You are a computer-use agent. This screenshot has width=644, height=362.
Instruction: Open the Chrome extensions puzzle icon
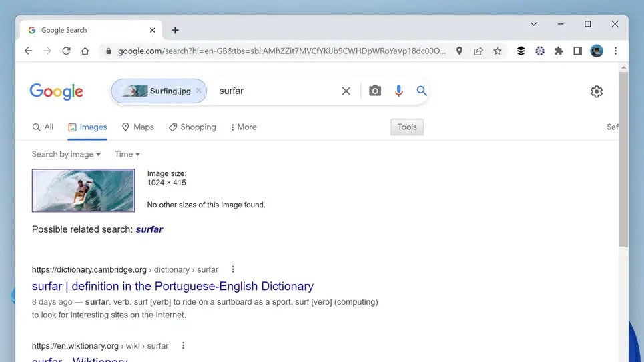(x=559, y=51)
